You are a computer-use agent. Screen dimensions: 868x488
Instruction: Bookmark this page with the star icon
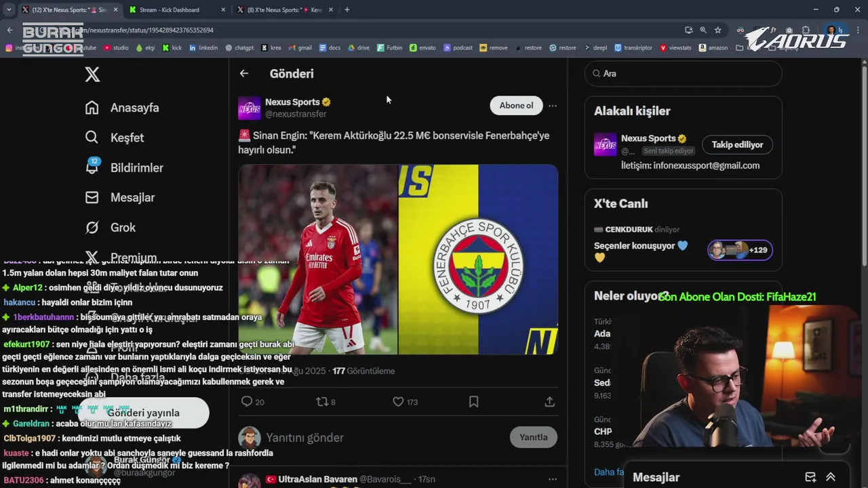point(717,30)
